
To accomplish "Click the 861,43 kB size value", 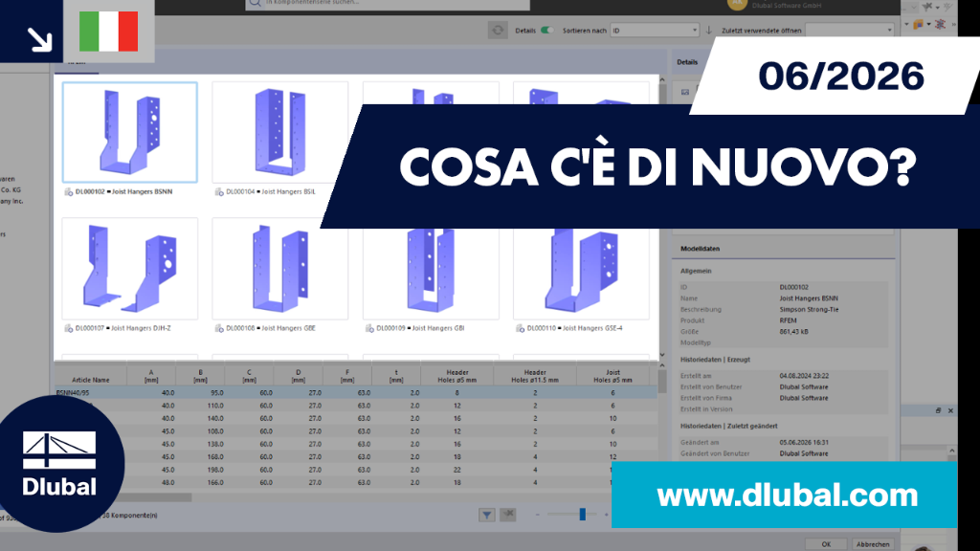I will (x=793, y=332).
